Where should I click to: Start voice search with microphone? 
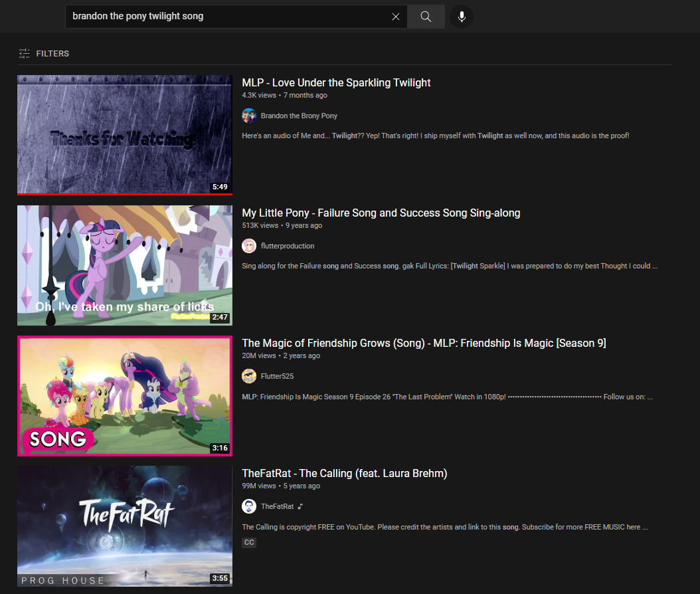(x=462, y=17)
